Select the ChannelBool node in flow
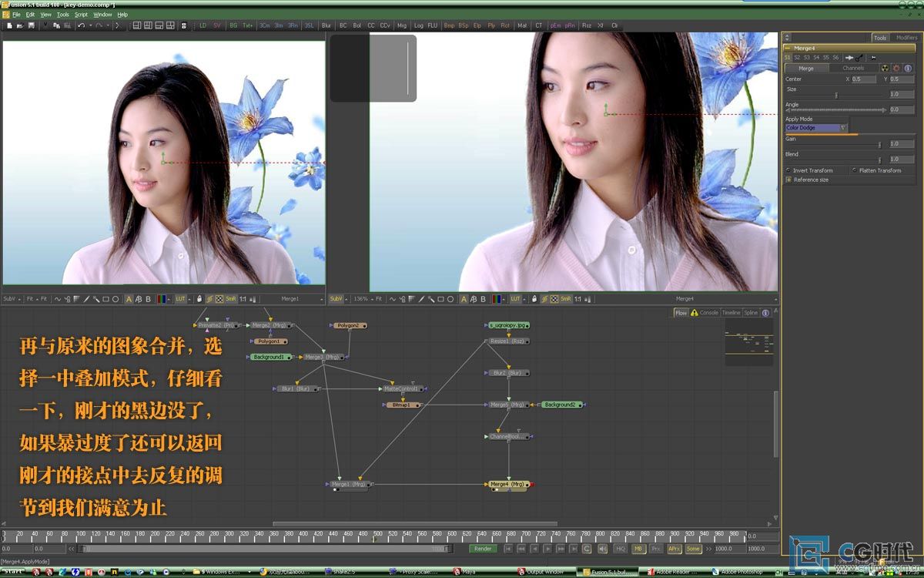The width and height of the screenshot is (924, 578). (x=508, y=436)
